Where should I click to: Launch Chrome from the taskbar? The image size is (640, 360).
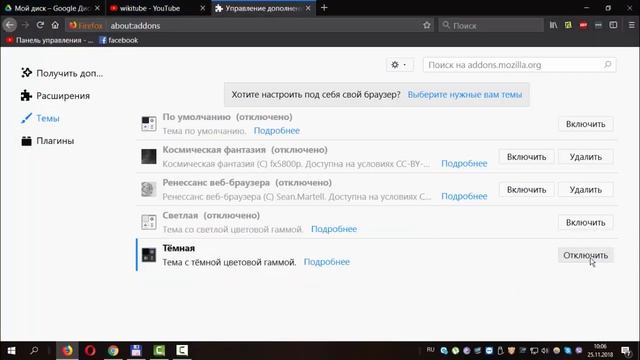113,350
